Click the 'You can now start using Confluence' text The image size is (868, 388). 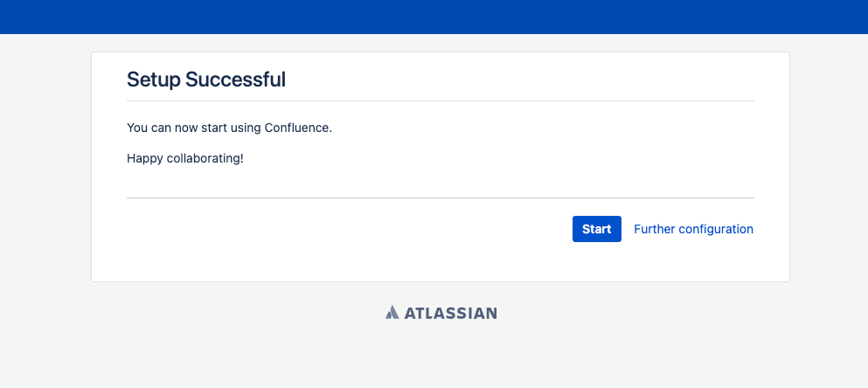[229, 128]
